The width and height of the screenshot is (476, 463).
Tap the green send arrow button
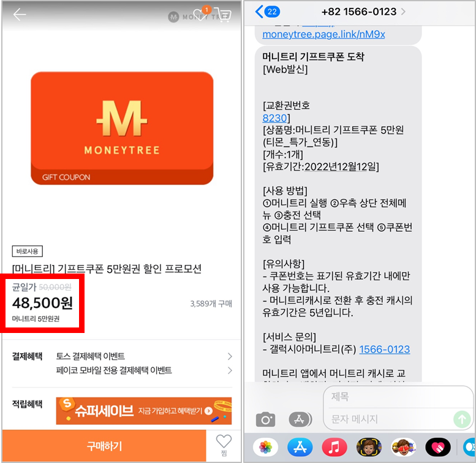tap(462, 419)
